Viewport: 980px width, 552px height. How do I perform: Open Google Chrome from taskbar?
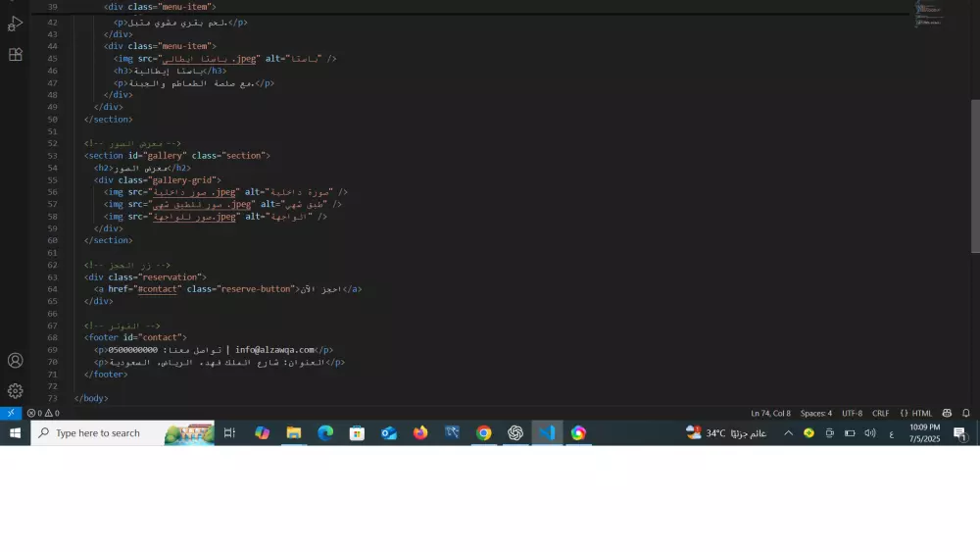pos(484,432)
